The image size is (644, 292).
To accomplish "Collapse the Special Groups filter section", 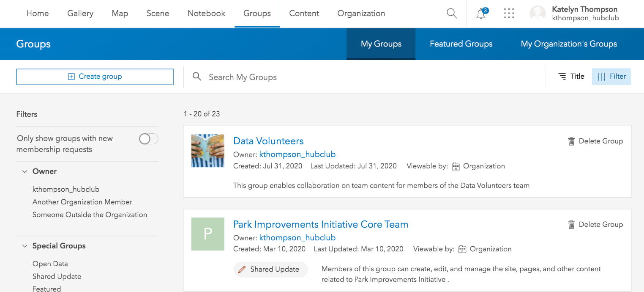I will [x=25, y=246].
